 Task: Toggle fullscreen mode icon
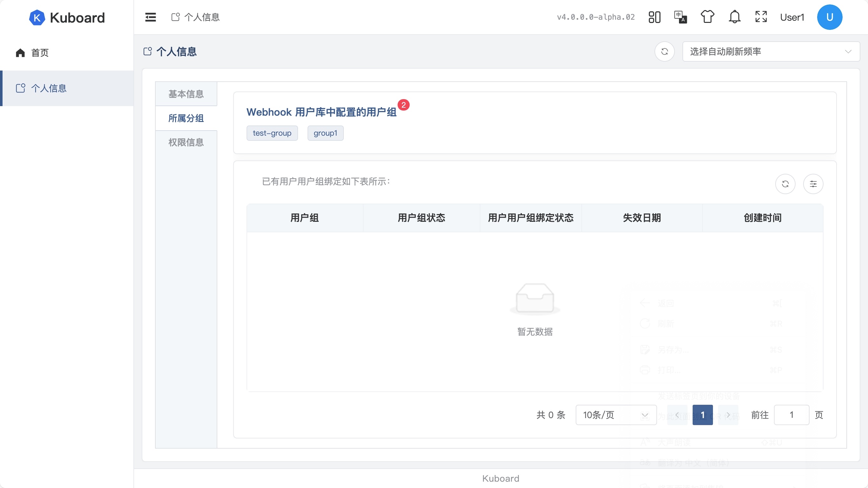761,17
